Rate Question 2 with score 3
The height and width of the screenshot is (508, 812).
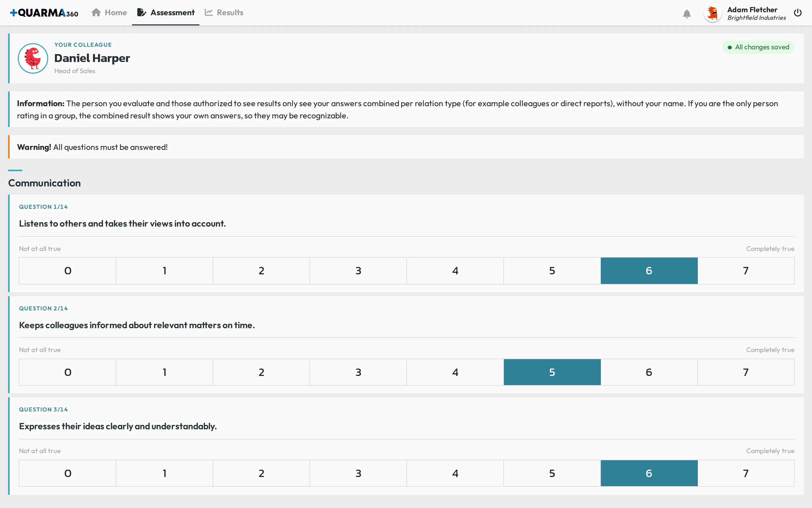(x=358, y=372)
